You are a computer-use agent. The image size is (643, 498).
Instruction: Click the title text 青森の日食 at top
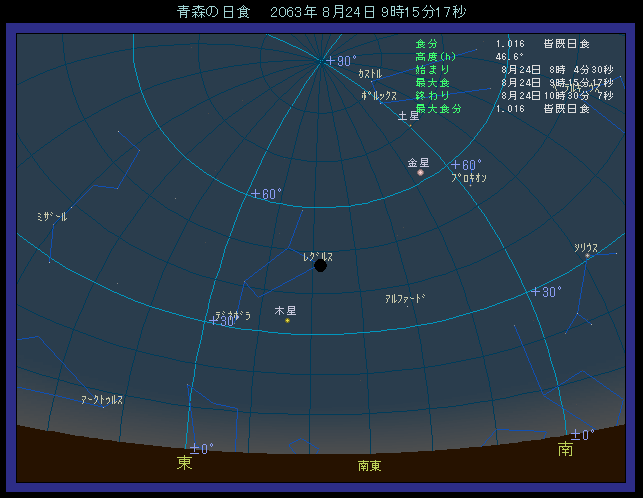[205, 12]
